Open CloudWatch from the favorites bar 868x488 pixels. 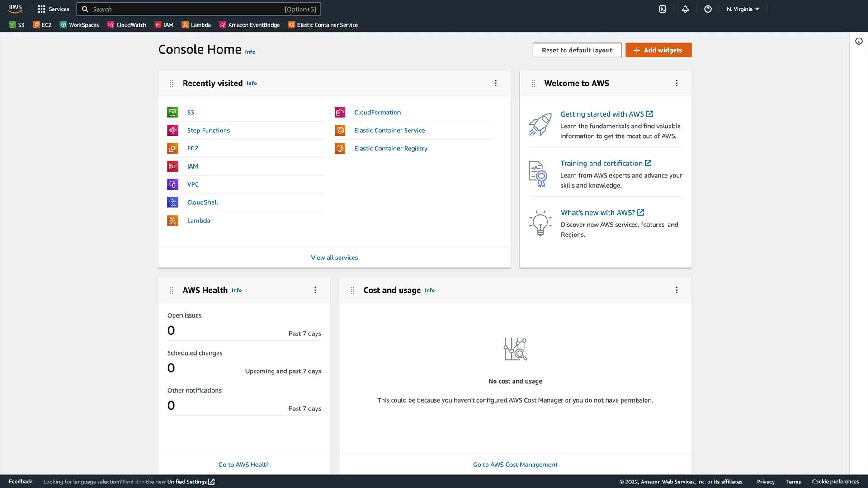127,25
